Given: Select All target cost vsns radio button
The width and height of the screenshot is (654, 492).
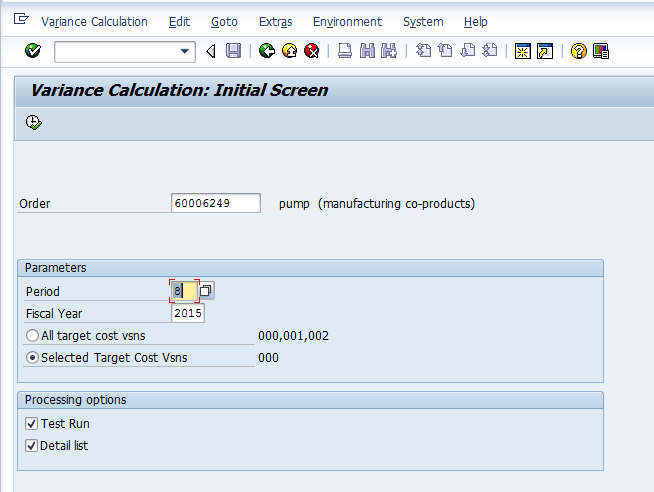Looking at the screenshot, I should 33,336.
